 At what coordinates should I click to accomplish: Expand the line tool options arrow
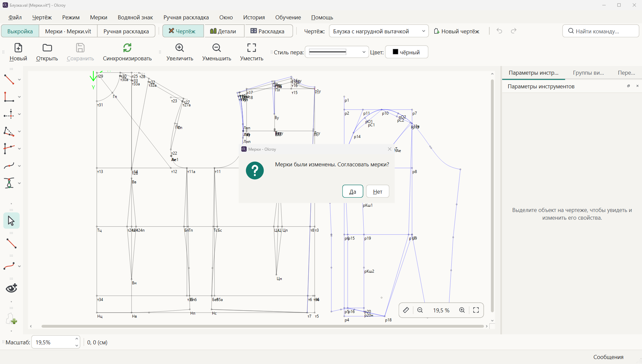[19, 80]
